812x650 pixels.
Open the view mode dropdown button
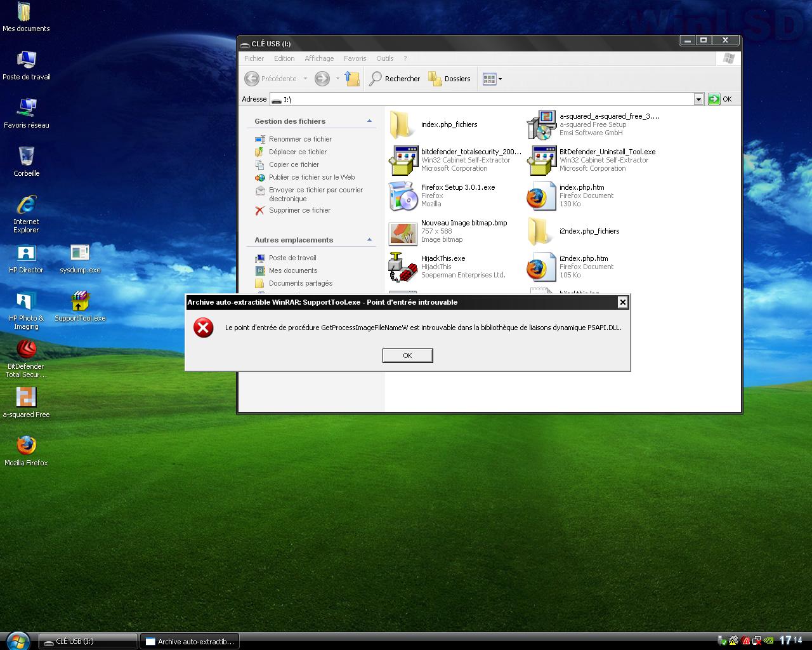492,79
